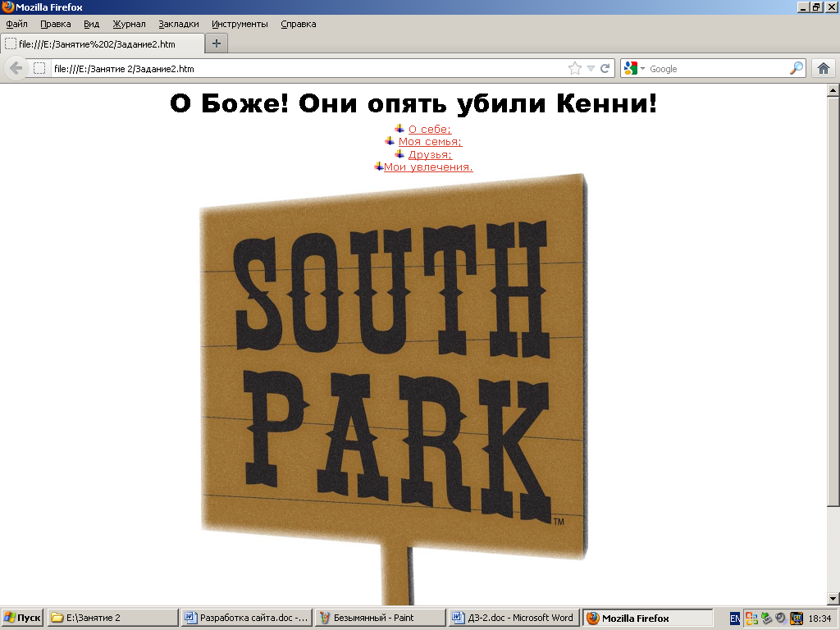The height and width of the screenshot is (630, 840).
Task: Click the bullet icon beside О себе
Action: [399, 128]
